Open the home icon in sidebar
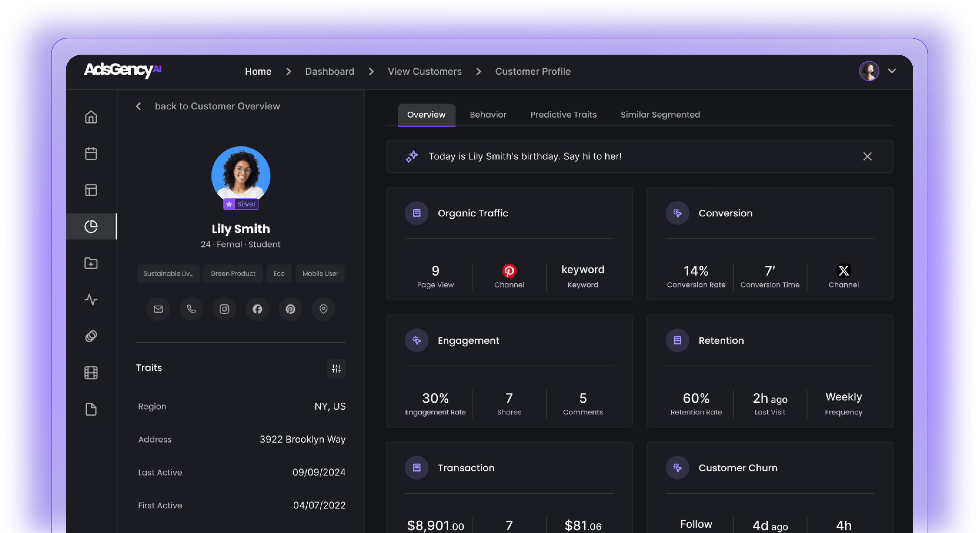The height and width of the screenshot is (533, 980). (91, 117)
